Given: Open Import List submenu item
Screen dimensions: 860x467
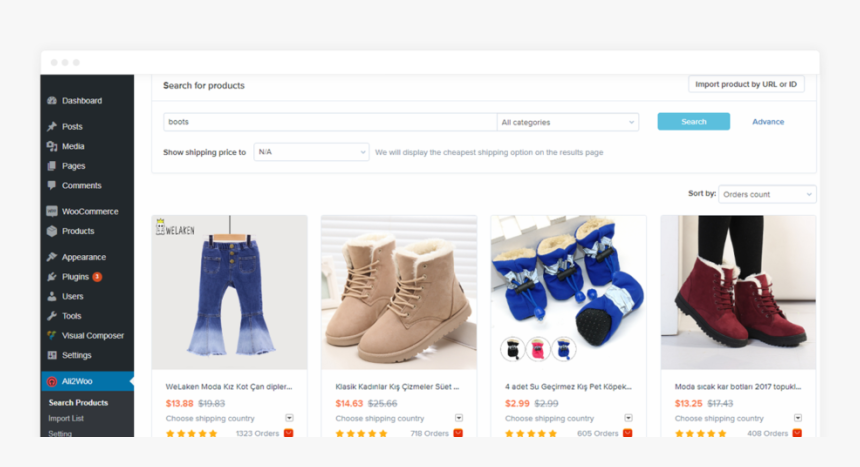Looking at the screenshot, I should (x=66, y=418).
